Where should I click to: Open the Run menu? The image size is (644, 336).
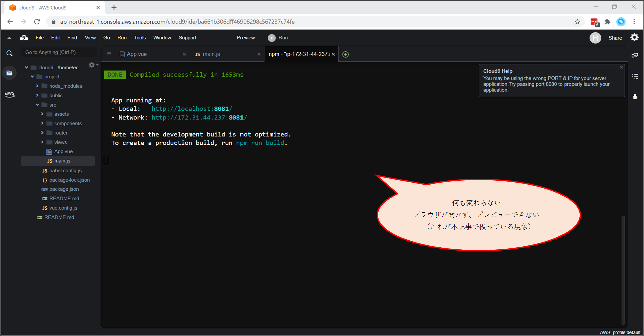[122, 38]
